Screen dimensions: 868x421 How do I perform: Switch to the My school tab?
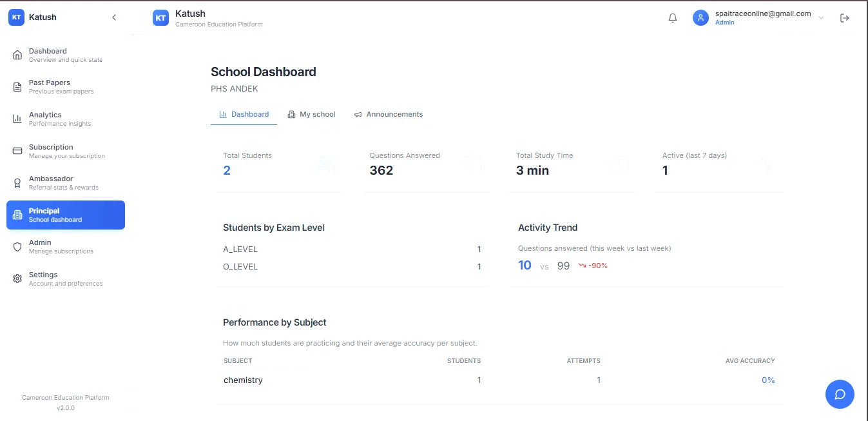click(312, 114)
